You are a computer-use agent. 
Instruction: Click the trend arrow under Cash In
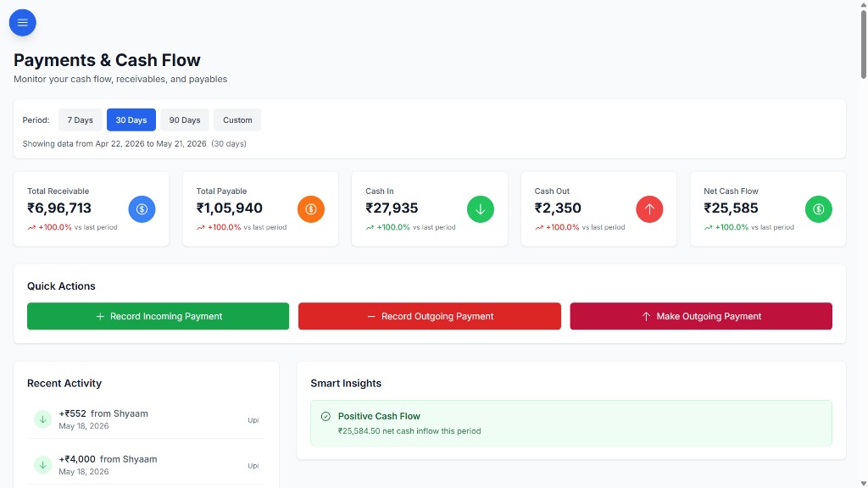point(370,227)
